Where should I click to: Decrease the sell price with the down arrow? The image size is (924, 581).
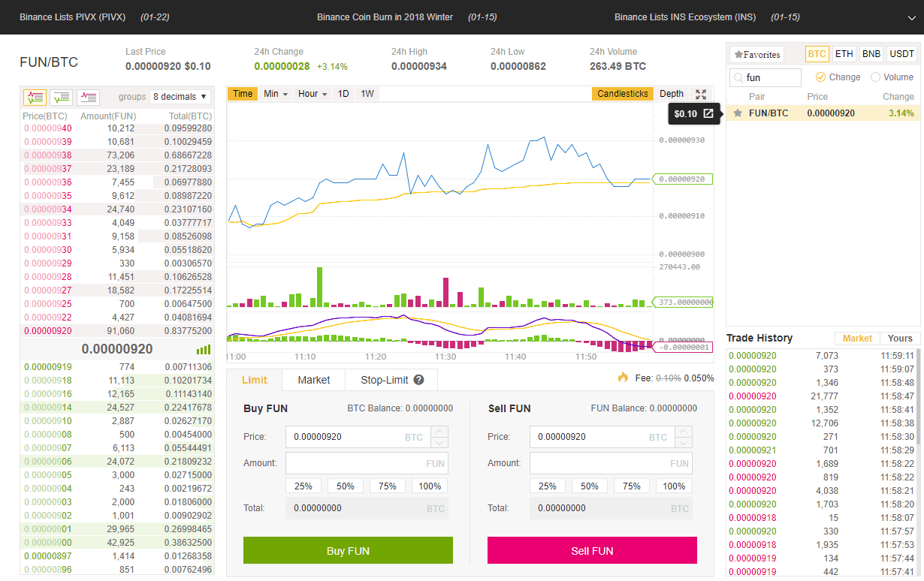pyautogui.click(x=684, y=442)
